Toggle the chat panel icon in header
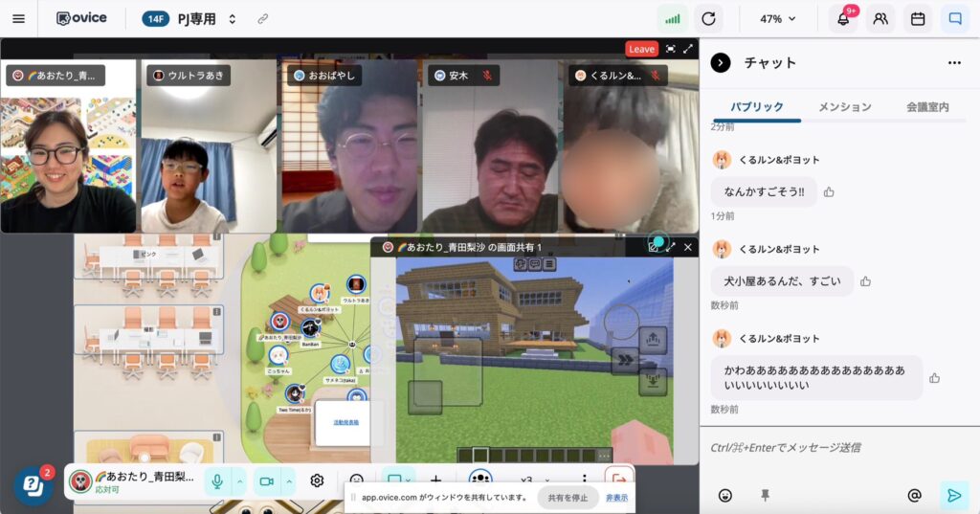 click(954, 19)
